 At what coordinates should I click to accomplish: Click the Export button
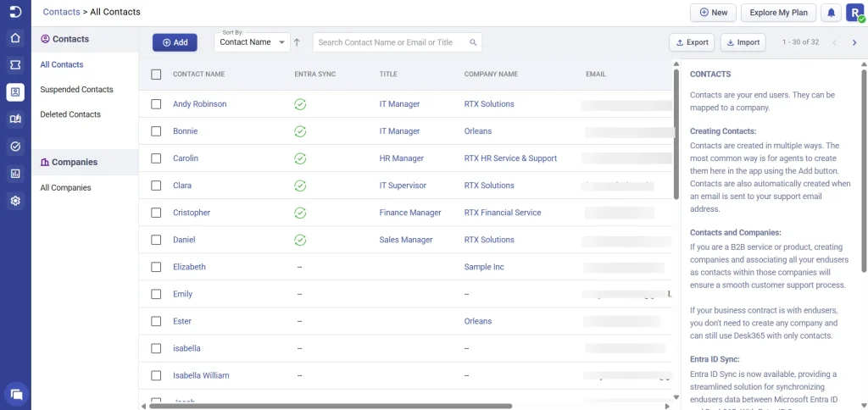point(692,42)
